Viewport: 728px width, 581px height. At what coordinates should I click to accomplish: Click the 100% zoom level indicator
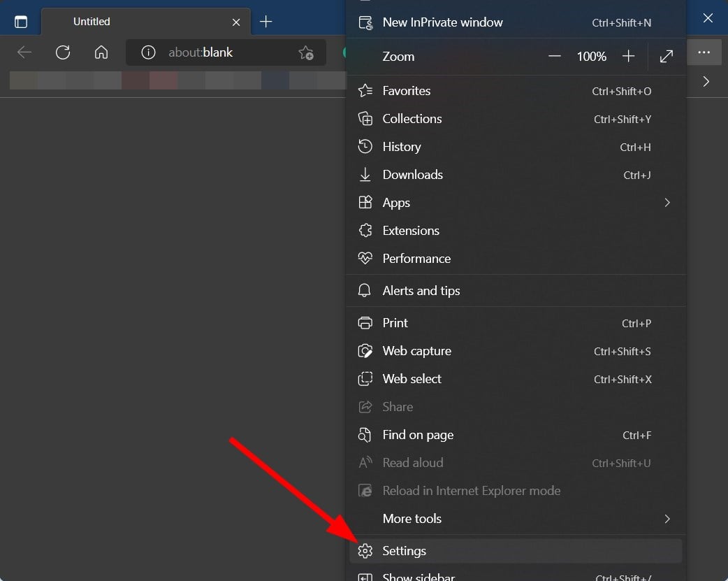591,56
